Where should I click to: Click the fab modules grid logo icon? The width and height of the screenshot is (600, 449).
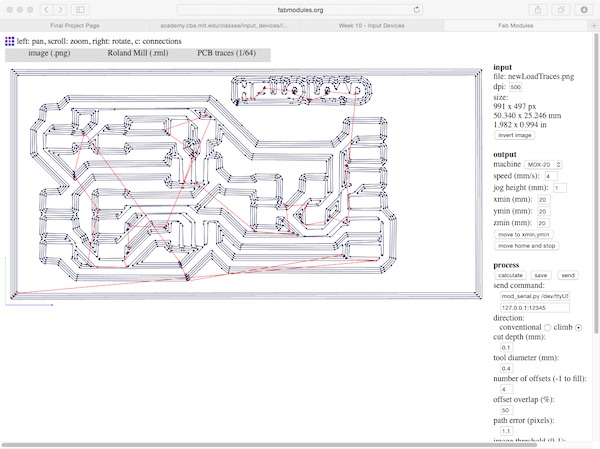click(10, 41)
